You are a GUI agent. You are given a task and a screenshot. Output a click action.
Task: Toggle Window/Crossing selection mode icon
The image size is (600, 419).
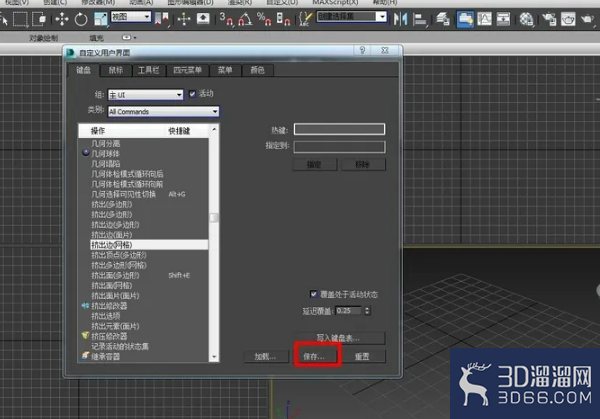coord(39,18)
